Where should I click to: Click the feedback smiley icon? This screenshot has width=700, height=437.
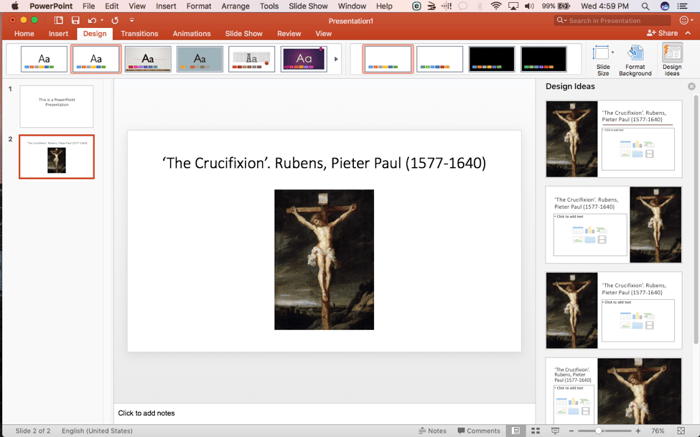click(684, 21)
